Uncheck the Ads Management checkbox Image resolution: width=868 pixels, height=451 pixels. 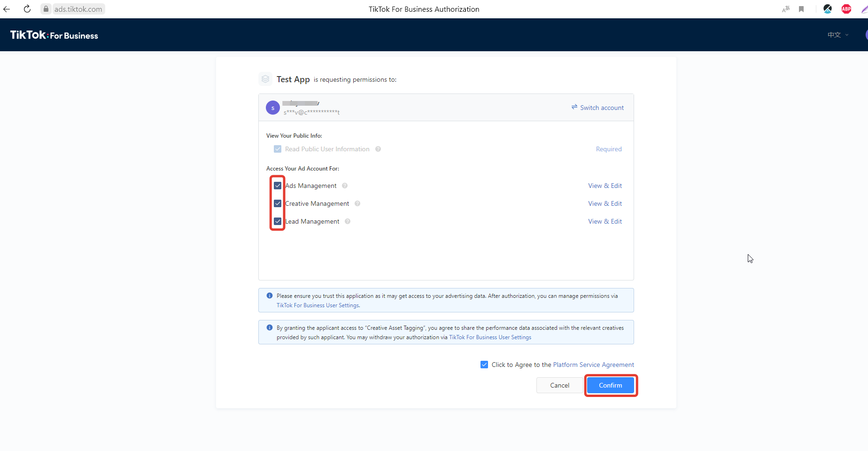click(x=278, y=186)
